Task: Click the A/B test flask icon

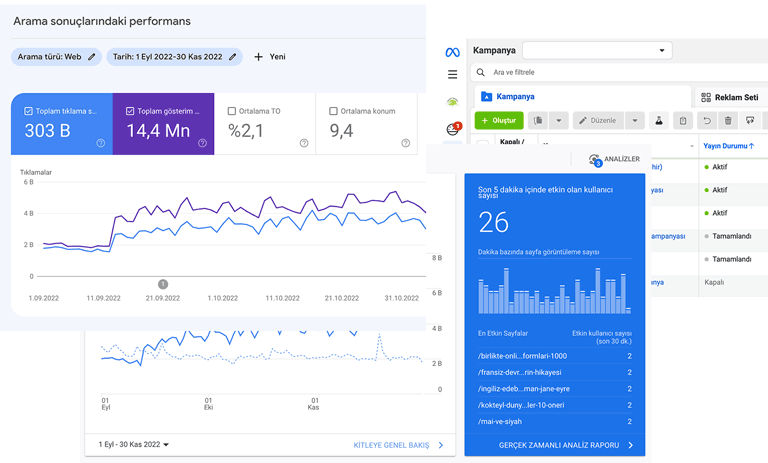Action: (659, 121)
